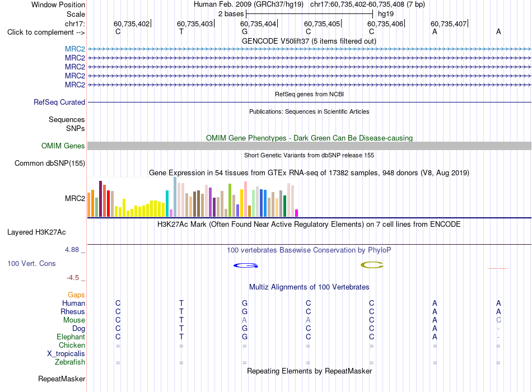Click the RefSeq Curated intron line

(309, 102)
